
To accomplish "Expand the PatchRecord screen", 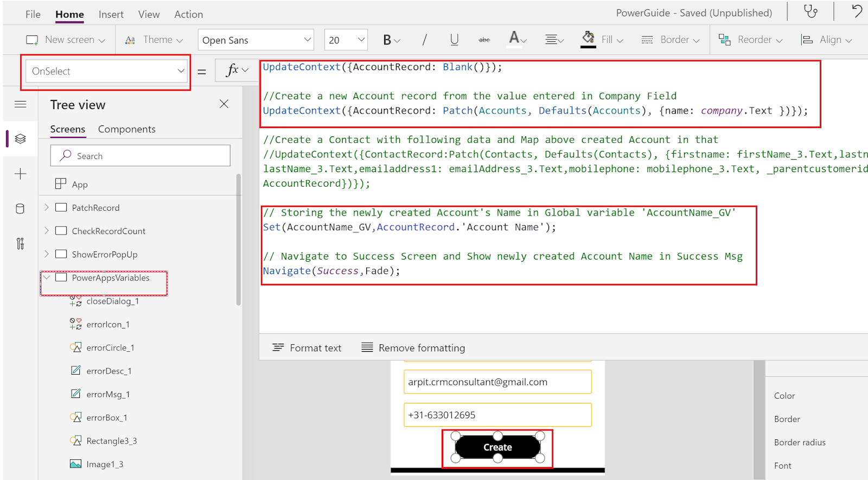I will click(47, 207).
